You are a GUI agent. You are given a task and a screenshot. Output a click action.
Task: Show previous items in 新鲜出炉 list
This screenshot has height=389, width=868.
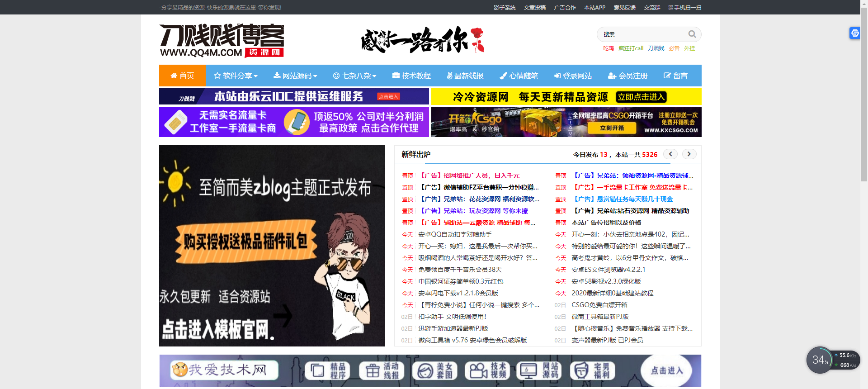click(670, 154)
